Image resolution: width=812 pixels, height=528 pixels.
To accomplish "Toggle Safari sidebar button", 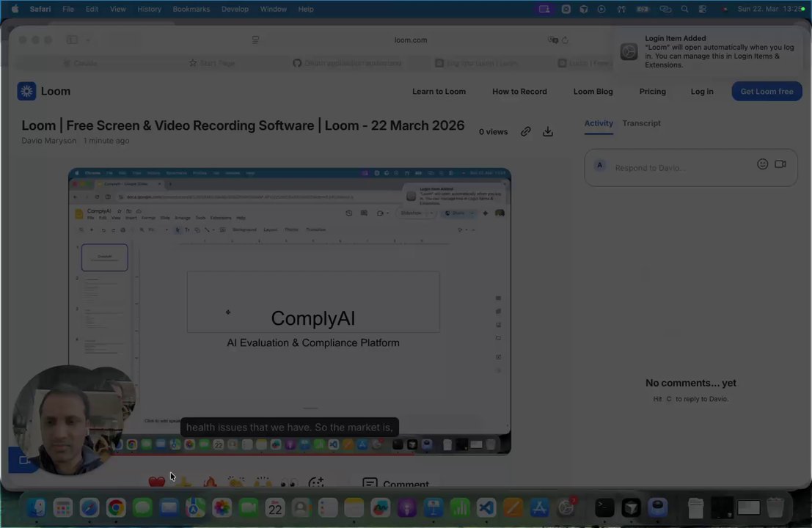I will coord(72,40).
